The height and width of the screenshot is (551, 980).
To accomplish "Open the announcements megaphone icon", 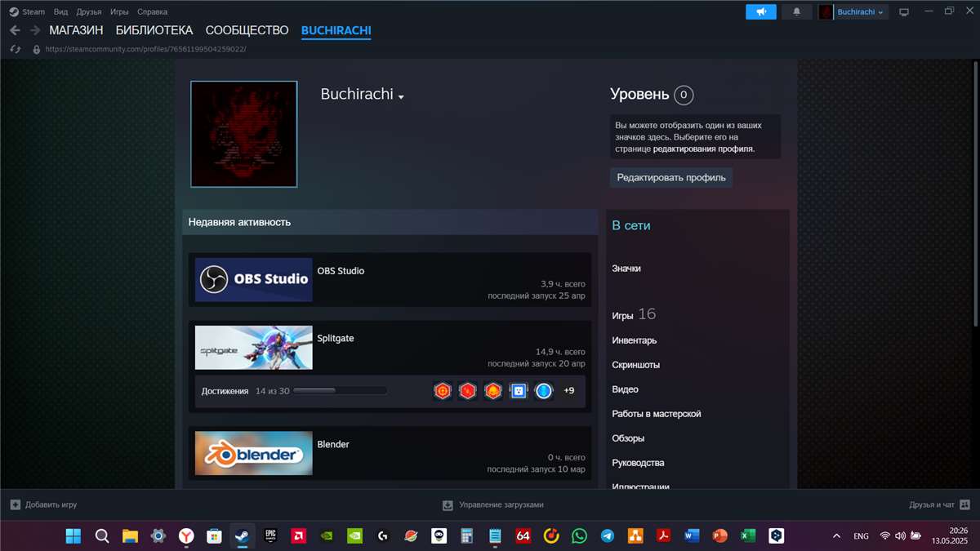I will tap(760, 11).
